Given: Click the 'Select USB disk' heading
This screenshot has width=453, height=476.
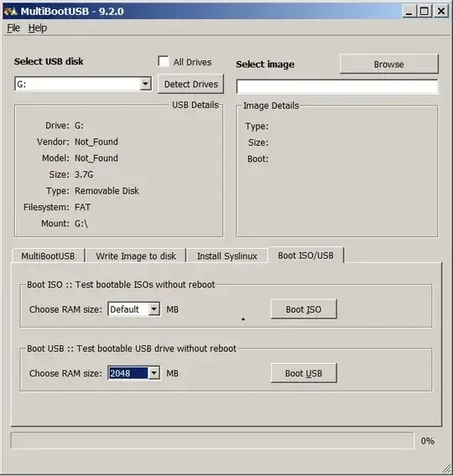Looking at the screenshot, I should 49,61.
